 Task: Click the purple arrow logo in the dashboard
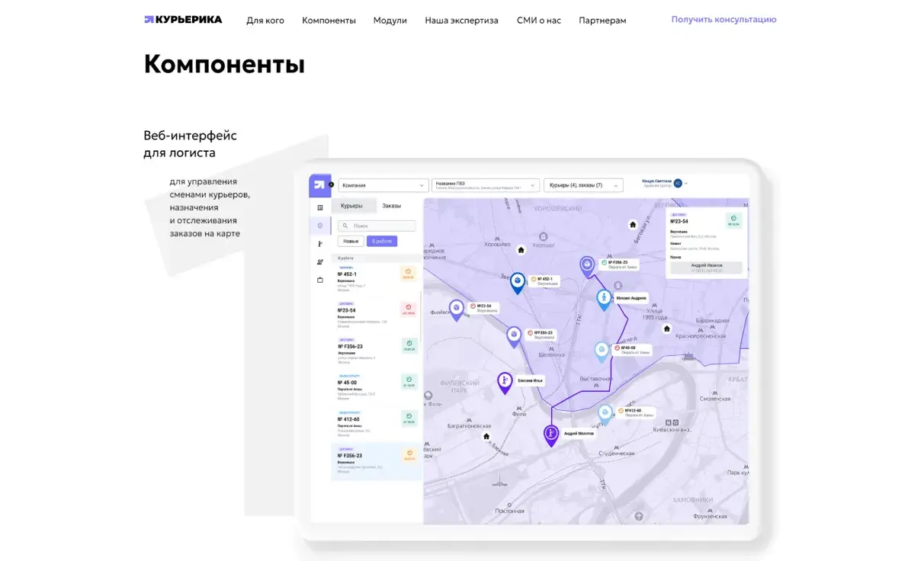320,185
